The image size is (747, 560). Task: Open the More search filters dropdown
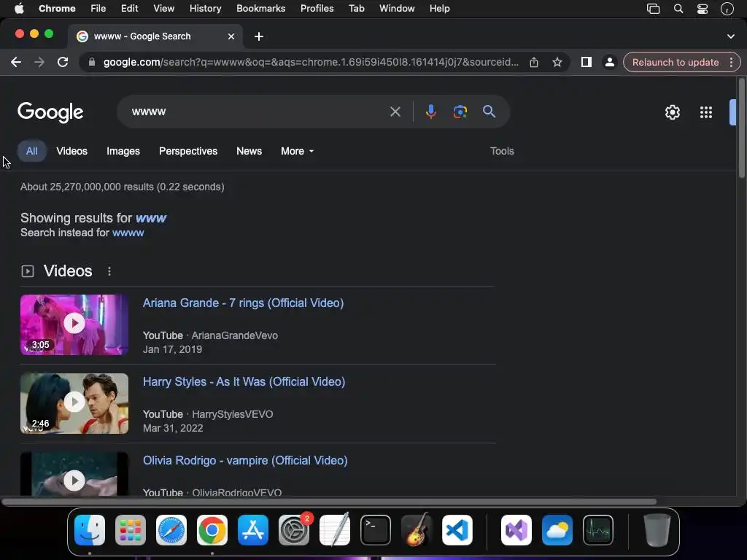(298, 151)
